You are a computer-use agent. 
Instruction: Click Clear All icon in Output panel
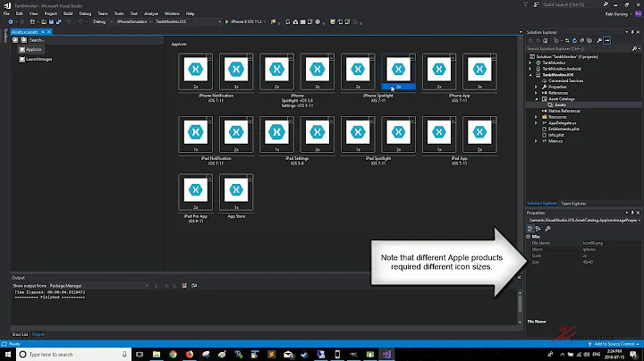(184, 286)
